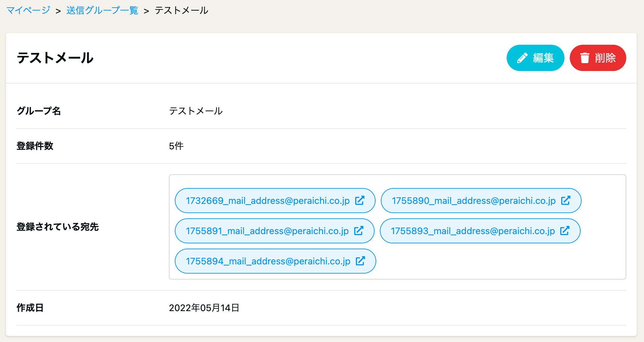Click the date 2022年05月14日
The height and width of the screenshot is (342, 644).
point(204,308)
